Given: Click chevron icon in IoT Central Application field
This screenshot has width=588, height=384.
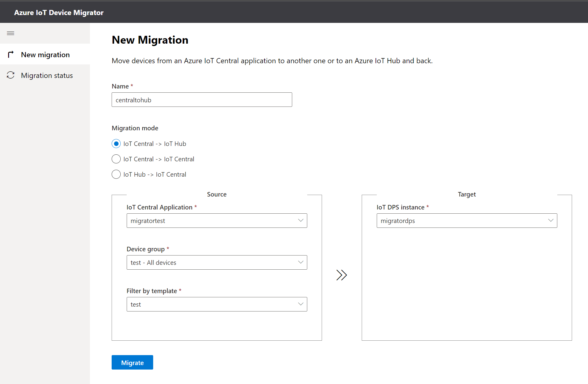Looking at the screenshot, I should click(300, 220).
